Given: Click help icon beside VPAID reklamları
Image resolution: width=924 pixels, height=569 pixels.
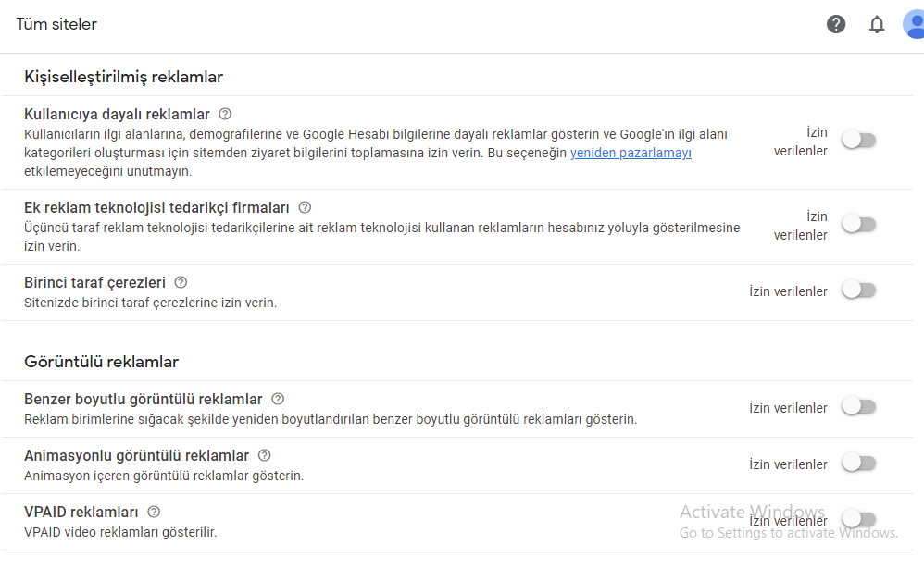Looking at the screenshot, I should pos(154,512).
